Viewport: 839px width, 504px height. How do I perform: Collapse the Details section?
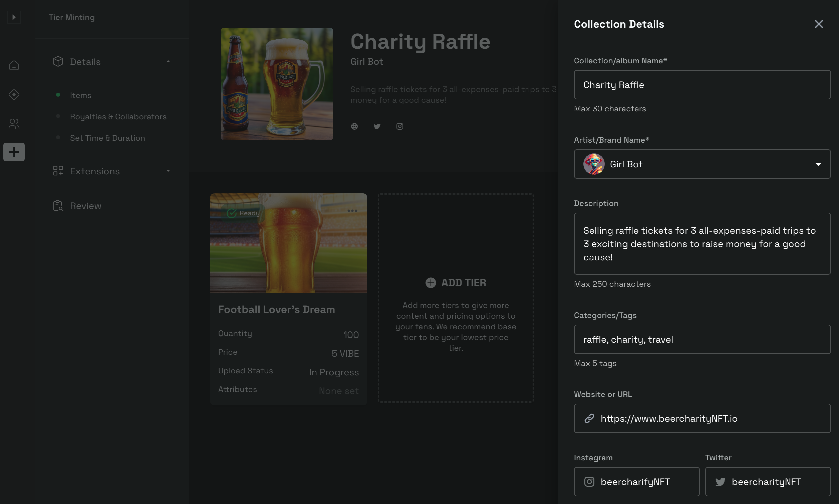168,61
